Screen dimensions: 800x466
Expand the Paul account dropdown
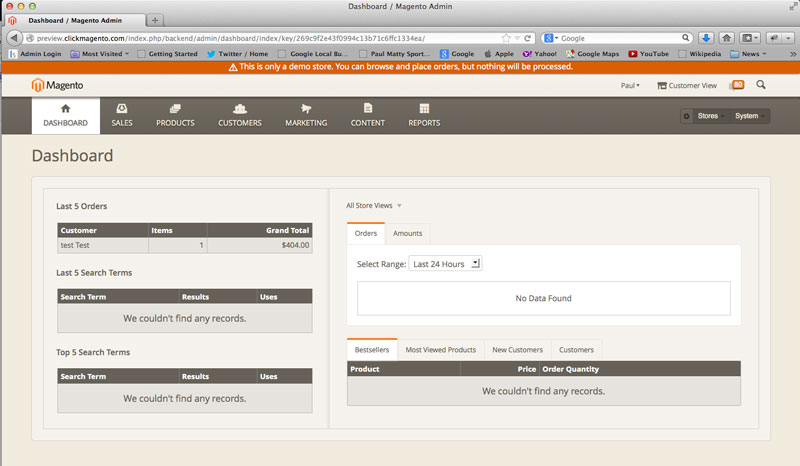click(x=632, y=86)
